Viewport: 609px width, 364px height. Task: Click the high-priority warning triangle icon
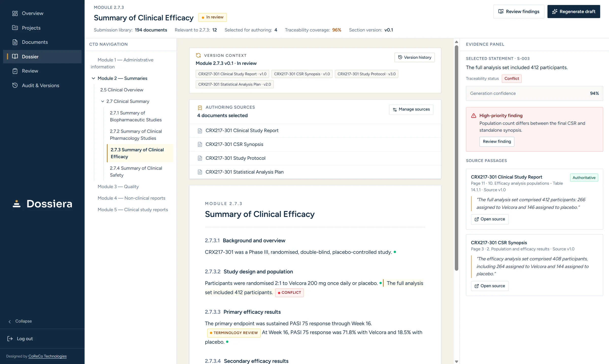tap(474, 116)
